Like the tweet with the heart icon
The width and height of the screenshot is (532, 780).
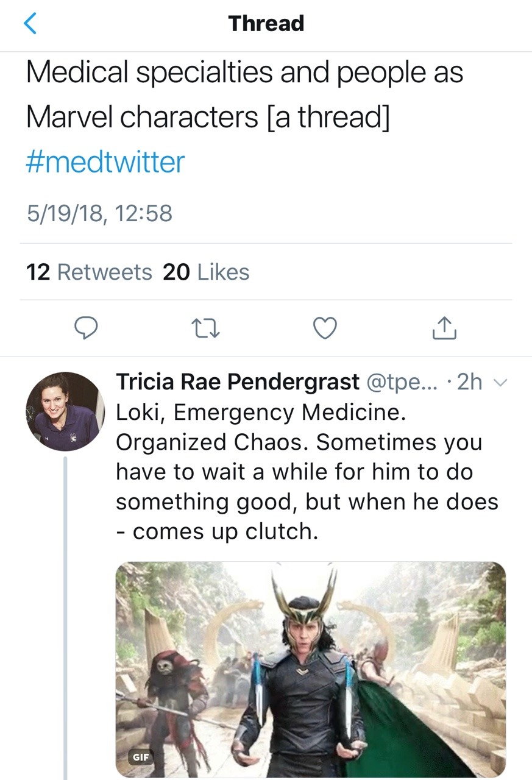325,328
